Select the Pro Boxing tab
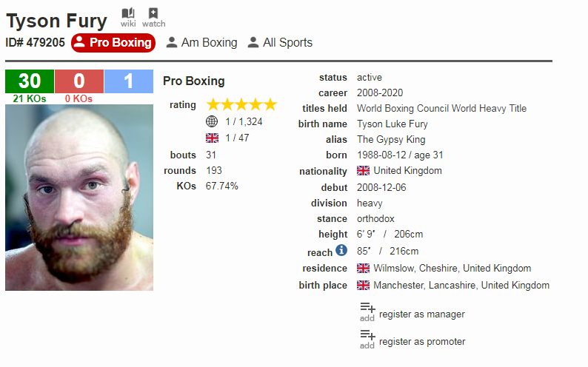 113,43
